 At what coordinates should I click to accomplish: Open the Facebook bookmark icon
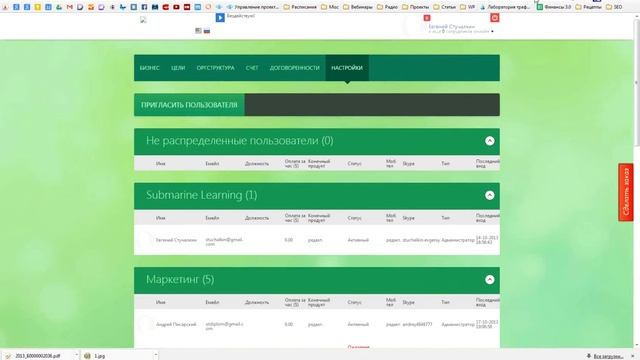coord(144,7)
